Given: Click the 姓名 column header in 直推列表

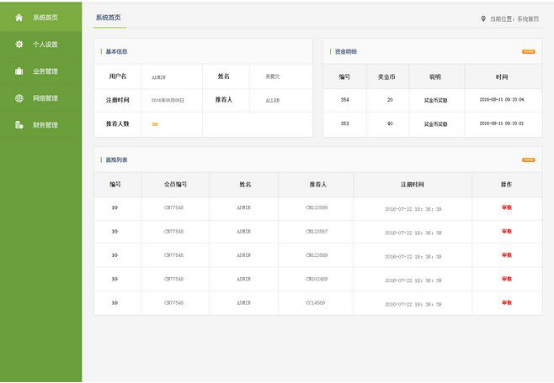Looking at the screenshot, I should pos(245,184).
